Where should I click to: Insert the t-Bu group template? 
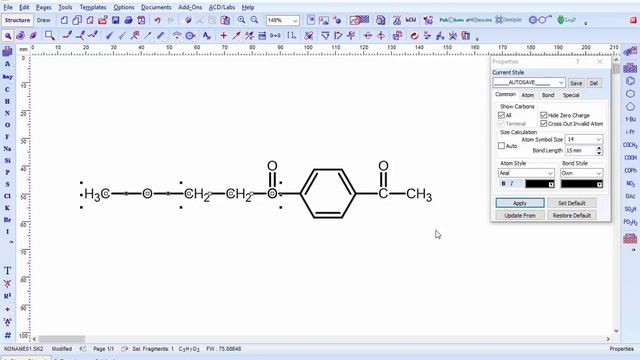630,119
